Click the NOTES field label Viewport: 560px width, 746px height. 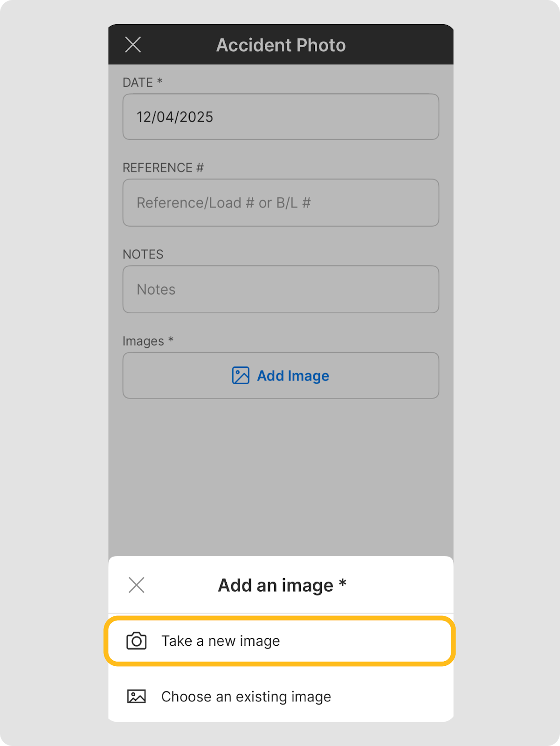pyautogui.click(x=143, y=254)
